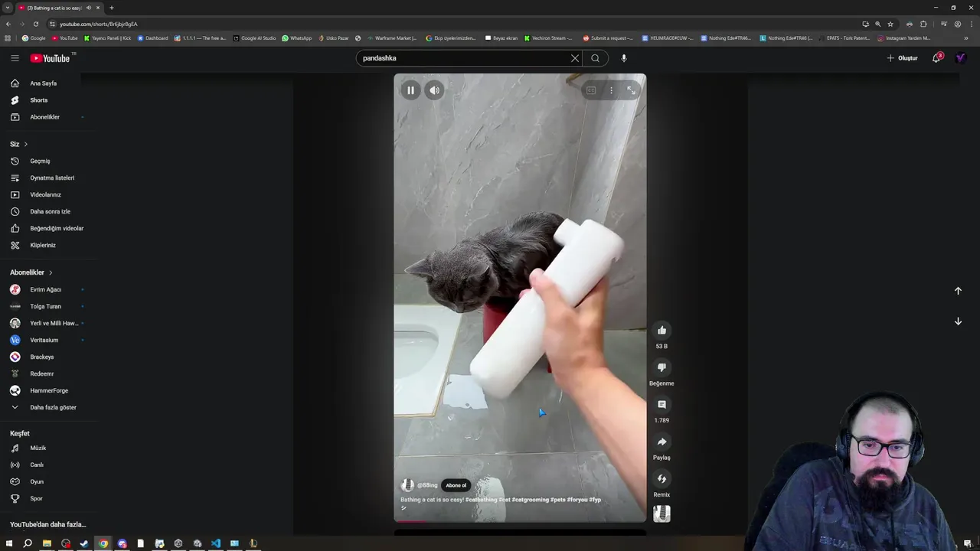980x551 pixels.
Task: Go to the next Short arrow
Action: pyautogui.click(x=958, y=321)
